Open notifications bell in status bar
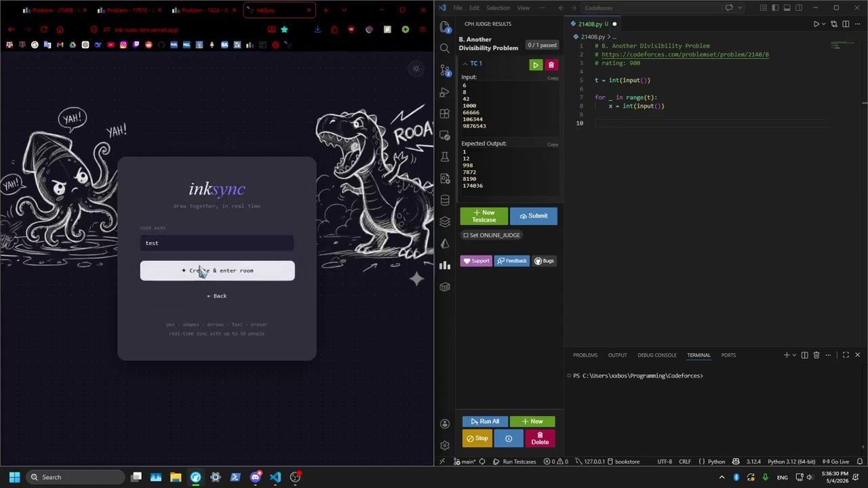This screenshot has width=868, height=488. click(x=859, y=462)
